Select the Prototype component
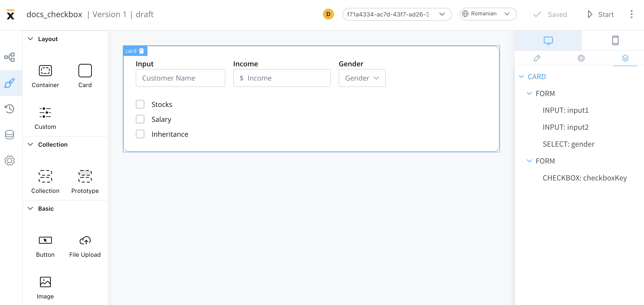Screen dimensions: 644x305 point(85,182)
